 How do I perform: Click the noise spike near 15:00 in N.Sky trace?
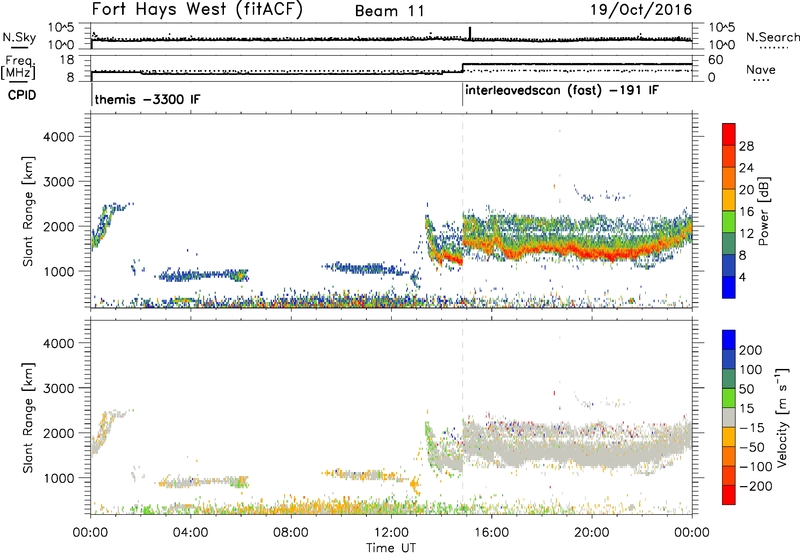click(470, 33)
